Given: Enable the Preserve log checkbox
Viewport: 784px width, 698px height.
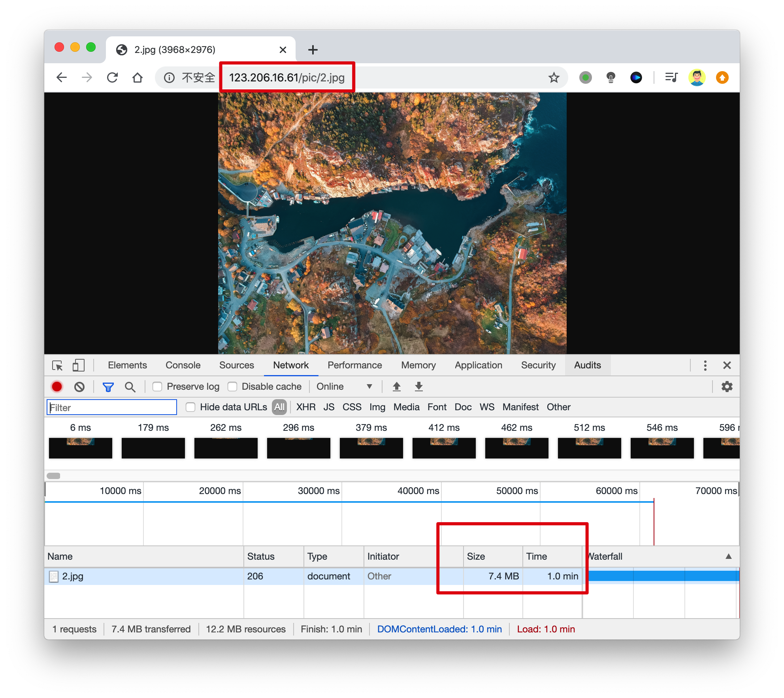Looking at the screenshot, I should 157,387.
